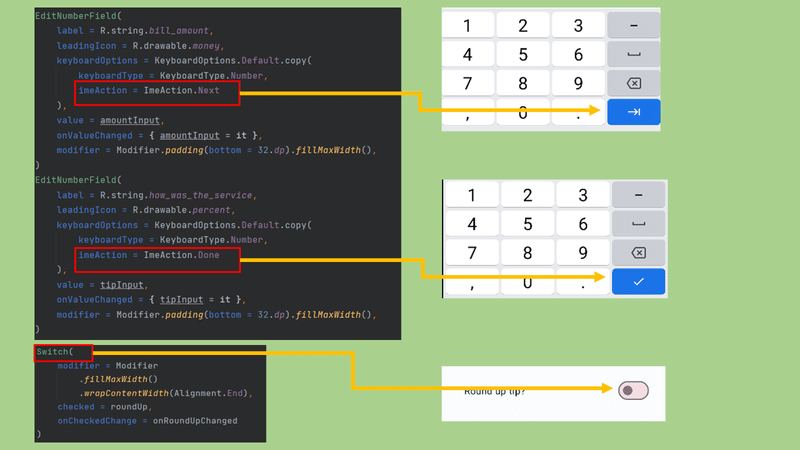Click 'leadingIcon = R.drawable.money' line

140,46
